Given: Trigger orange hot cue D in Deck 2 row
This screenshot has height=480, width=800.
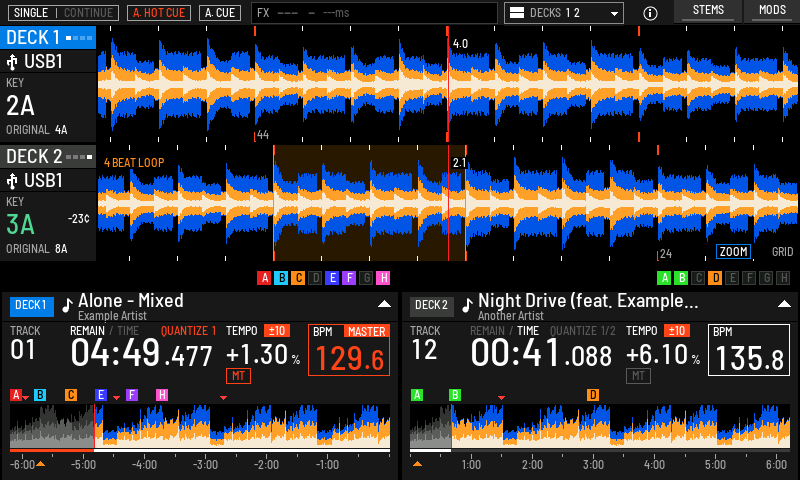Looking at the screenshot, I should tap(715, 278).
